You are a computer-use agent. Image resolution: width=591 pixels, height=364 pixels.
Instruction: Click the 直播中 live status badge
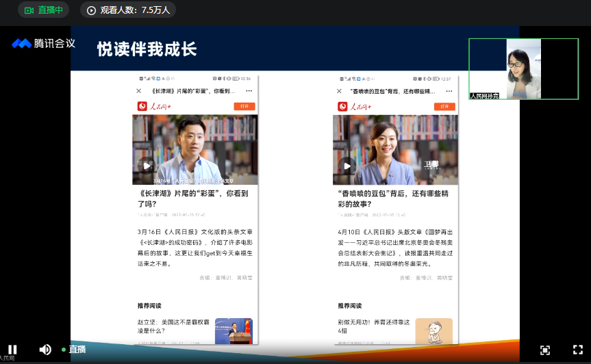[43, 10]
